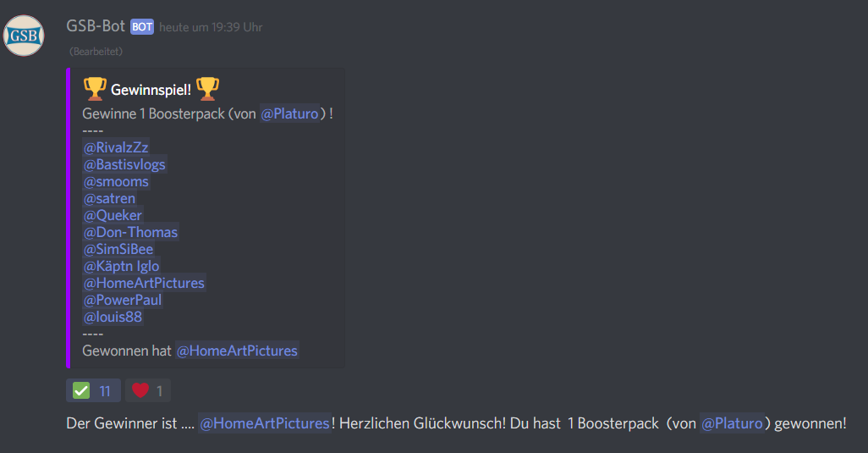Open winner @HomeArtPictures after 'Gewonnen hat'

tap(237, 351)
